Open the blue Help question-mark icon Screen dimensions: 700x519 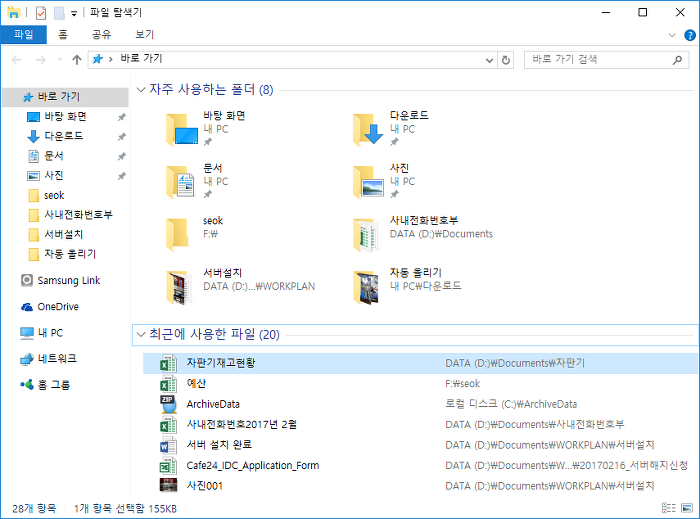pyautogui.click(x=690, y=35)
